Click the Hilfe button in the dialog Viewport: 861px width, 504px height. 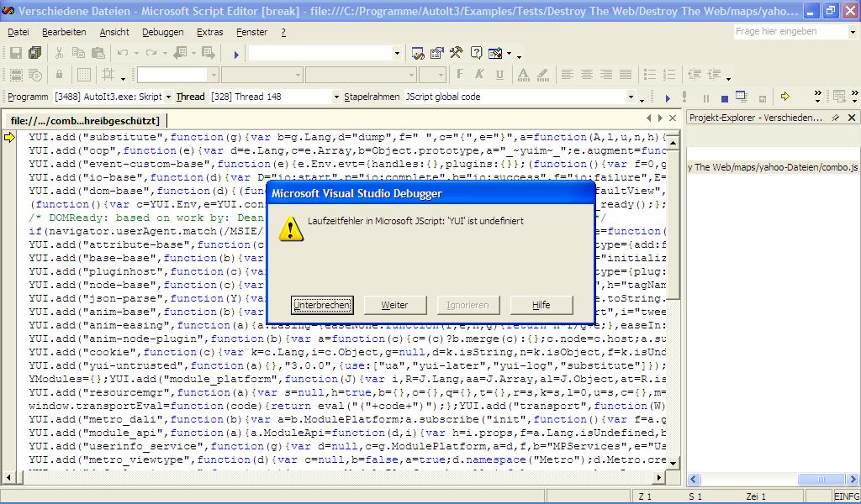541,305
